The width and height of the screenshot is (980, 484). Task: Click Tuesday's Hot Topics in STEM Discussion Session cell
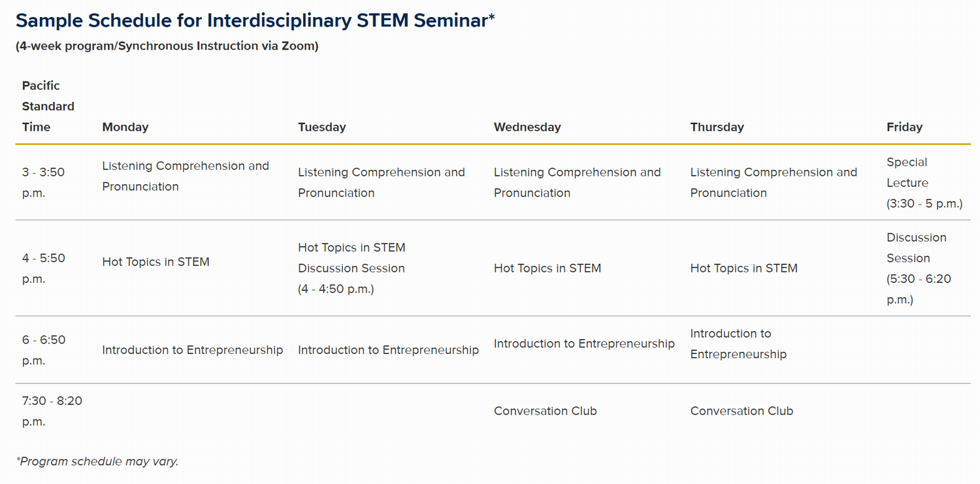click(351, 268)
